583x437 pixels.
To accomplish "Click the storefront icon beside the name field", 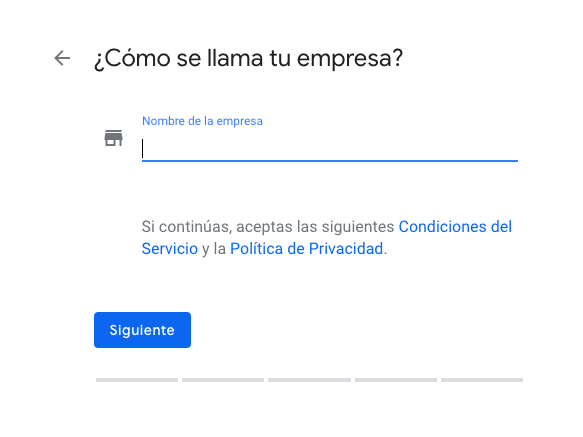I will coord(113,138).
